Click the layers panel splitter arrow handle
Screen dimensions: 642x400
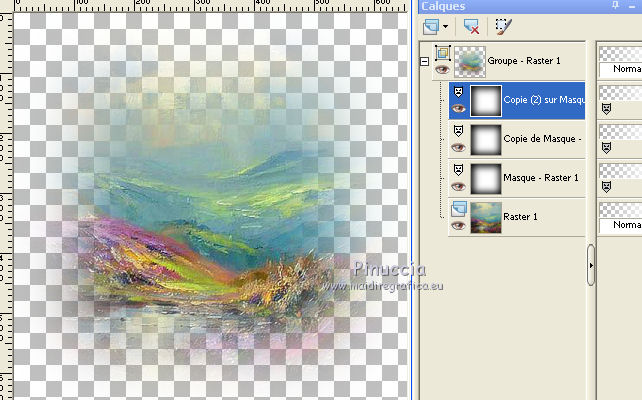coord(591,265)
